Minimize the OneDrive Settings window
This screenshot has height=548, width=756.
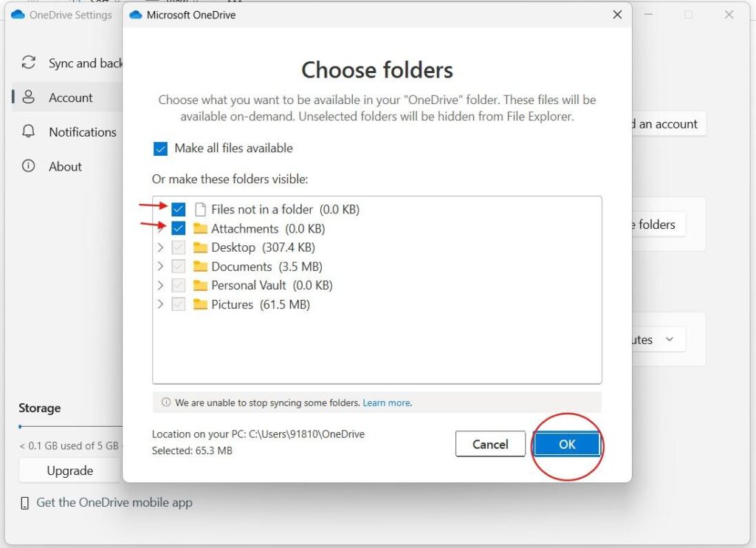pos(648,15)
